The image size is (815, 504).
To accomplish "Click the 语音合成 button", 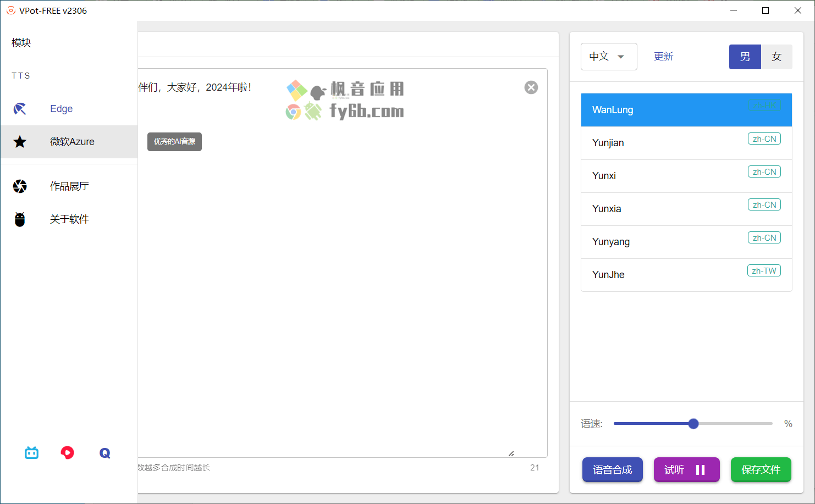I will click(612, 470).
